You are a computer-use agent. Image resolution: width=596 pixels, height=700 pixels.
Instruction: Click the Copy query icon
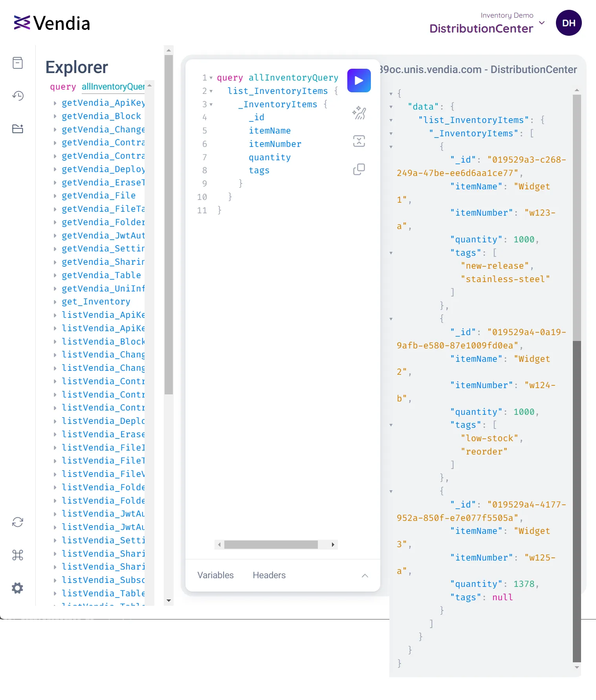coord(359,169)
